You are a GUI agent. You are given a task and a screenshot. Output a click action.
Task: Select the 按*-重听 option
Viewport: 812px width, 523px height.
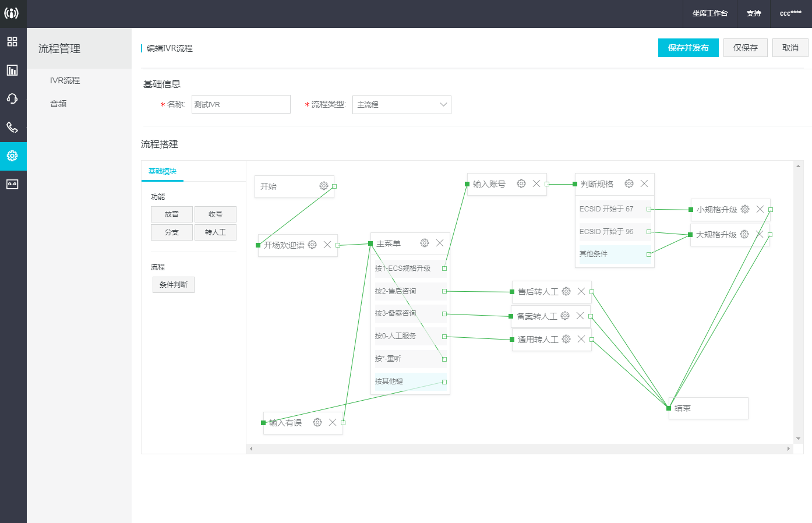pyautogui.click(x=410, y=359)
